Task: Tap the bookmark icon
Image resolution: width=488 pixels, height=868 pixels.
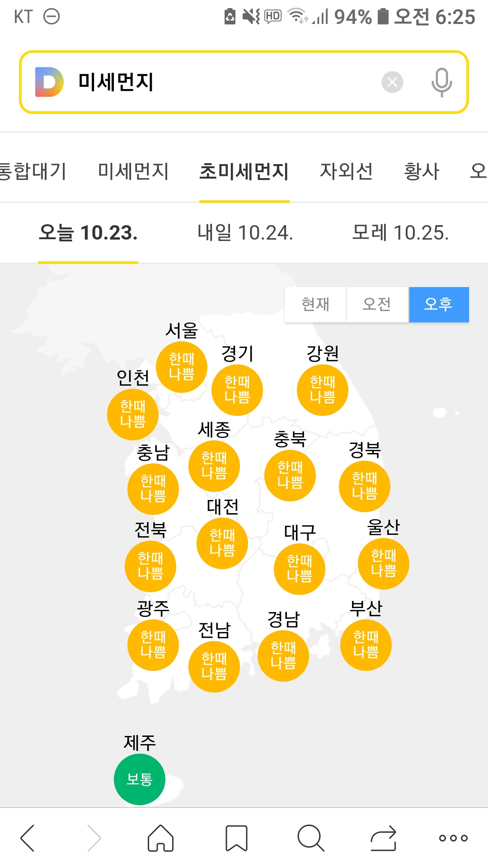Action: coord(236,838)
